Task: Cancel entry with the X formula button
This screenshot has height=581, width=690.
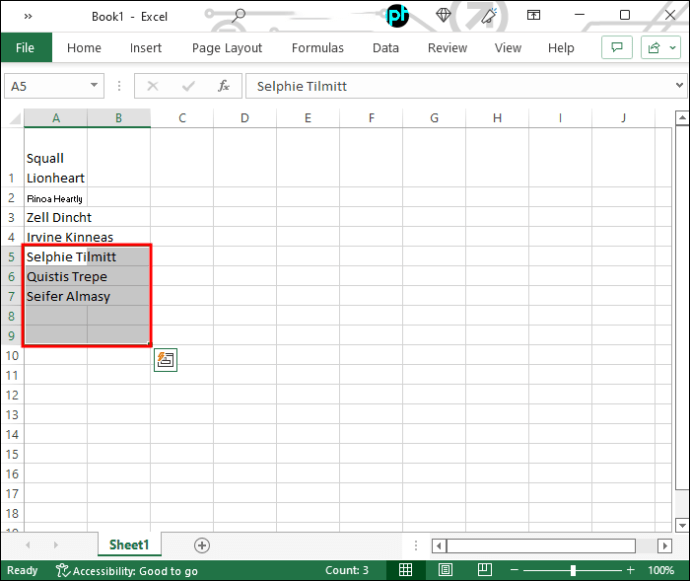Action: click(153, 86)
